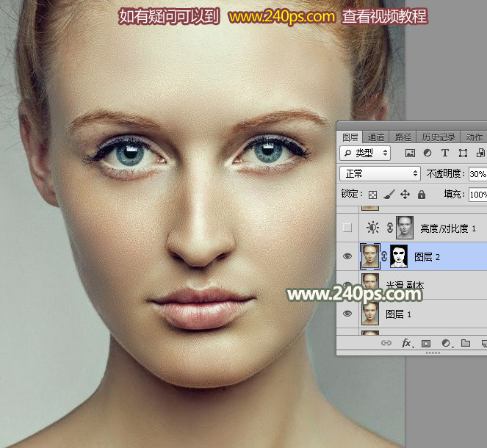Image resolution: width=487 pixels, height=448 pixels.
Task: Open the 类型 filter kind dropdown
Action: [x=365, y=153]
